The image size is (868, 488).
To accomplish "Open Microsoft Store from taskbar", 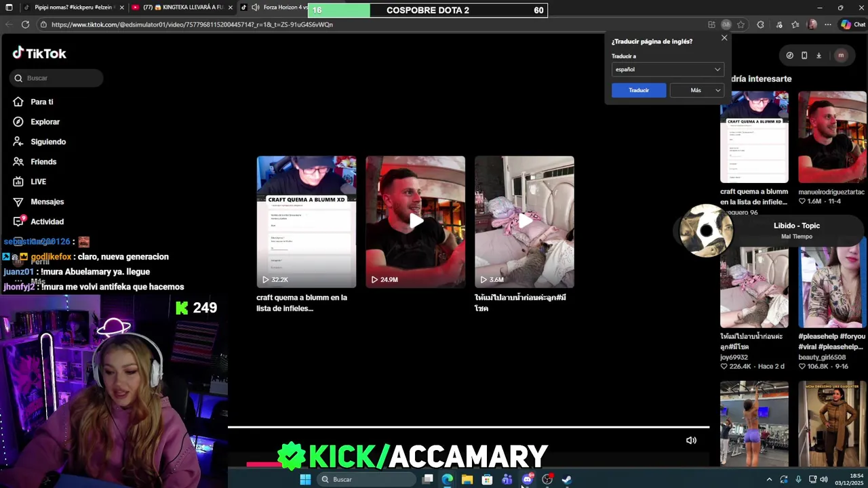I will 487,479.
